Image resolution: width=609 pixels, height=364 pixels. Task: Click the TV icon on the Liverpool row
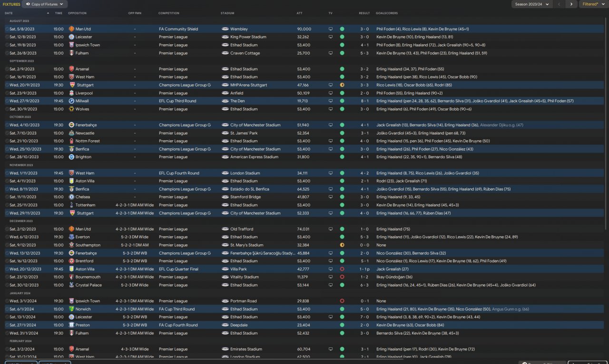[331, 93]
